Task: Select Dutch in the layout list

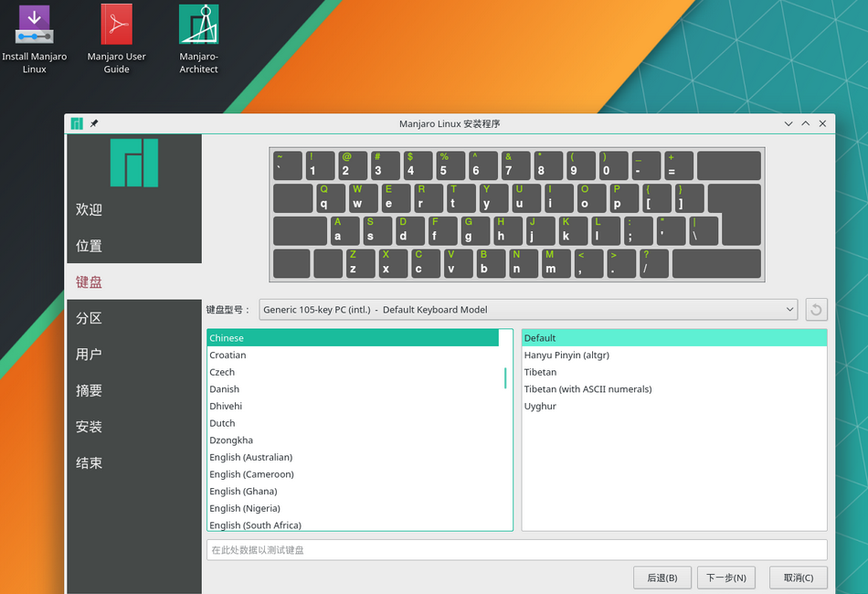Action: 353,423
